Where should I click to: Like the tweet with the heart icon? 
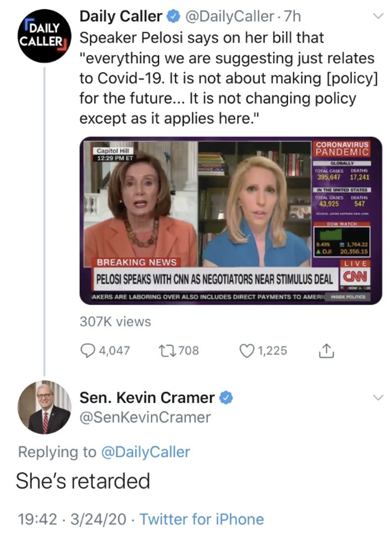point(246,351)
